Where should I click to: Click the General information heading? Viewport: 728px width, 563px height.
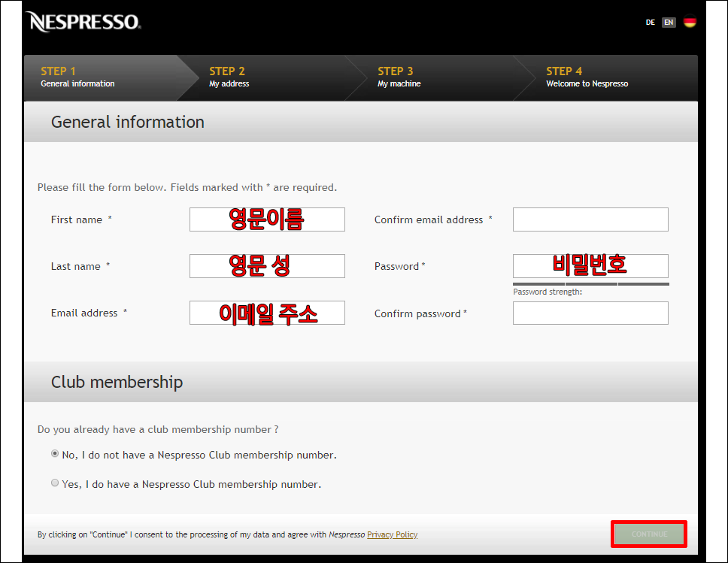click(x=128, y=122)
